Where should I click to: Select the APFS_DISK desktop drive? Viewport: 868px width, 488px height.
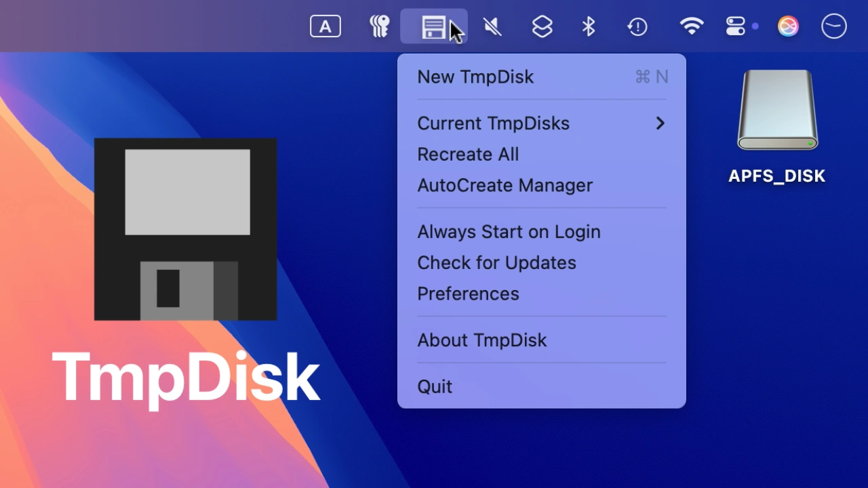click(777, 112)
